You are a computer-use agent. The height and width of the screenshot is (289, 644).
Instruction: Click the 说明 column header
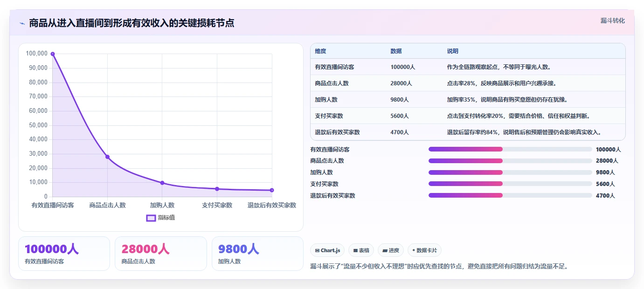pos(452,51)
